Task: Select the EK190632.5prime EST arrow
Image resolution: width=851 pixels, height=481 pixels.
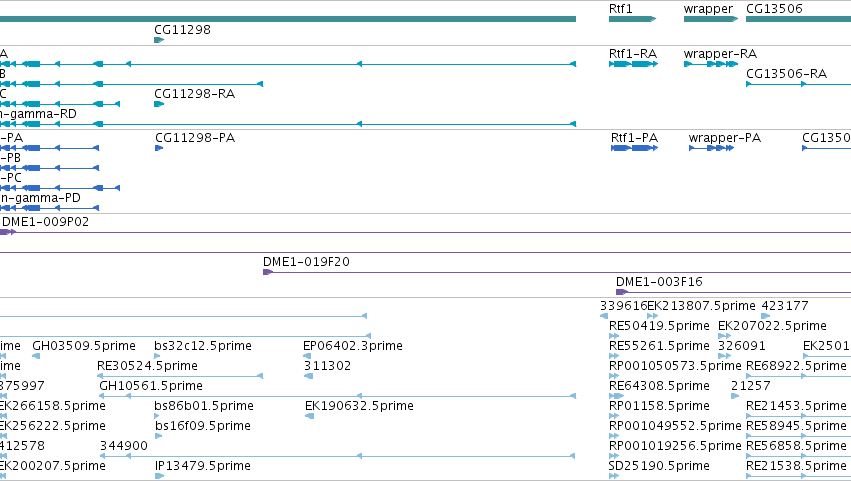Action: coord(309,416)
